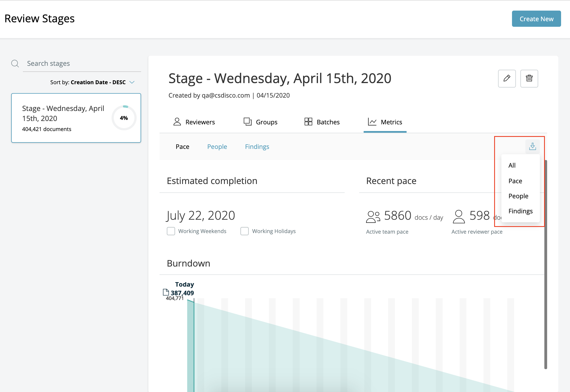Click the Create New button
The height and width of the screenshot is (392, 570).
[x=536, y=19]
